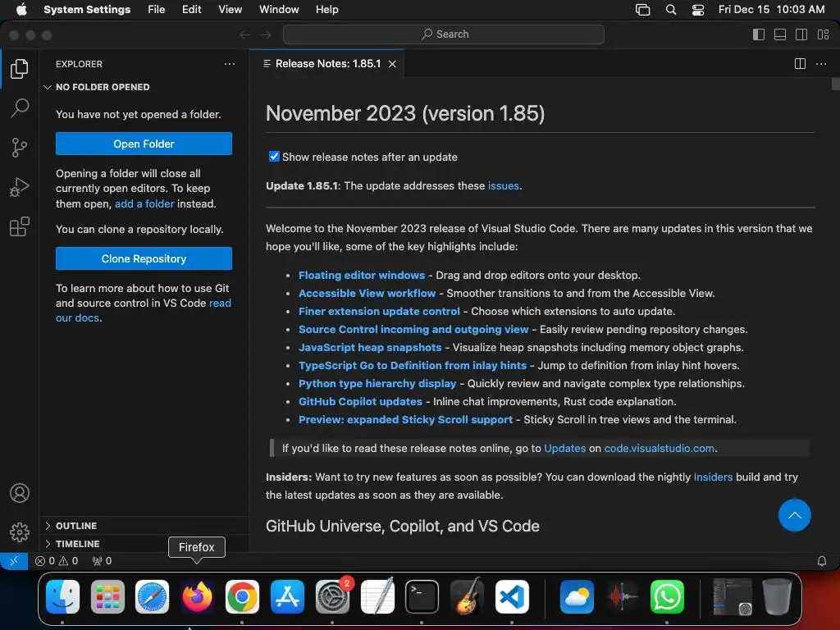Viewport: 840px width, 630px height.
Task: Open the Accounts menu icon
Action: pos(20,493)
